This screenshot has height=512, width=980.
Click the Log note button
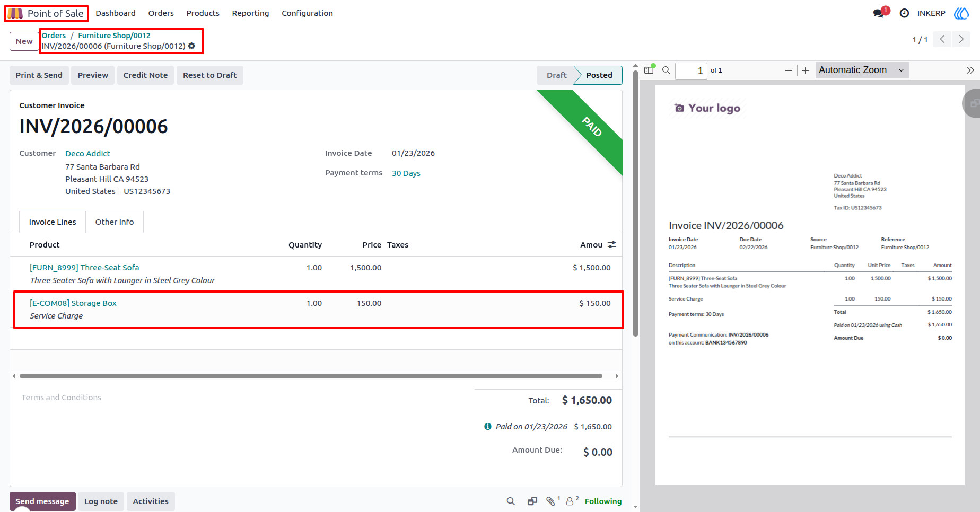(x=101, y=501)
